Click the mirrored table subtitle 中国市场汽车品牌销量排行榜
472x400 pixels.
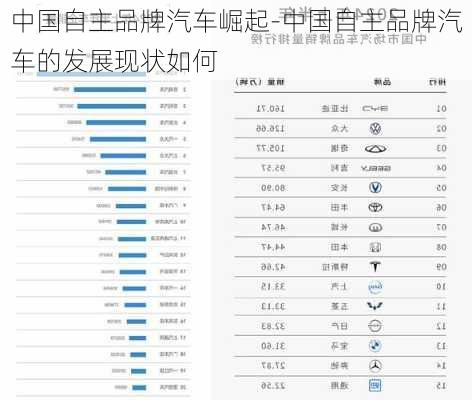(x=339, y=39)
